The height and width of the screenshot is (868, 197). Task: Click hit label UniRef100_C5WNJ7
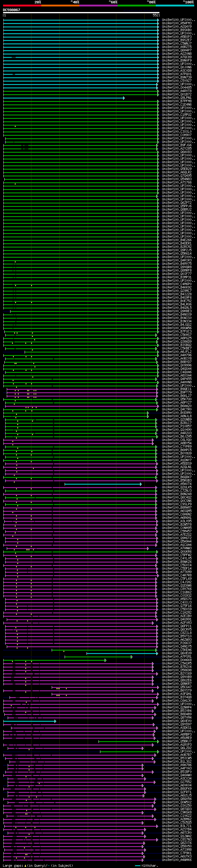tap(177, 44)
